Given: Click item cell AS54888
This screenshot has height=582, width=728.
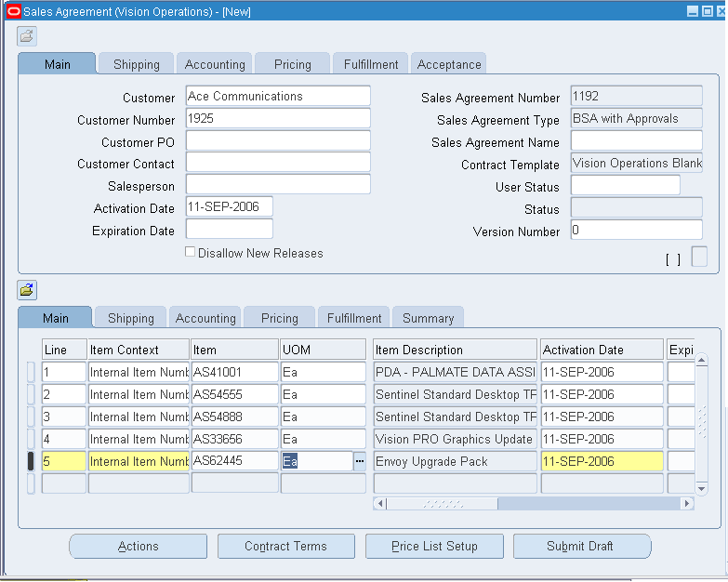Looking at the screenshot, I should coord(235,417).
